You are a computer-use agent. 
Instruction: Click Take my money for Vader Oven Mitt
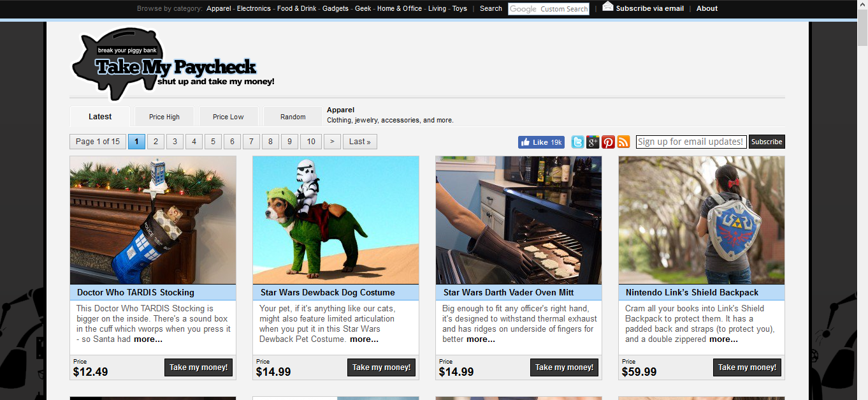pyautogui.click(x=564, y=367)
